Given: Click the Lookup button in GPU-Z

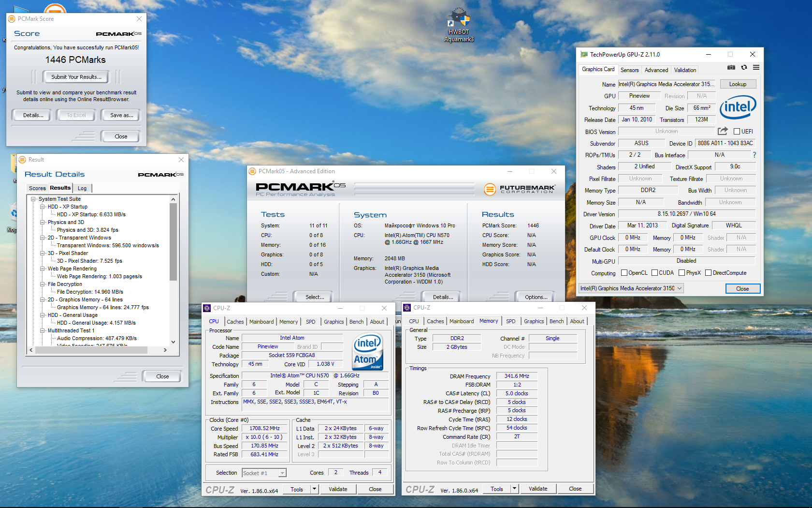Looking at the screenshot, I should point(738,84).
